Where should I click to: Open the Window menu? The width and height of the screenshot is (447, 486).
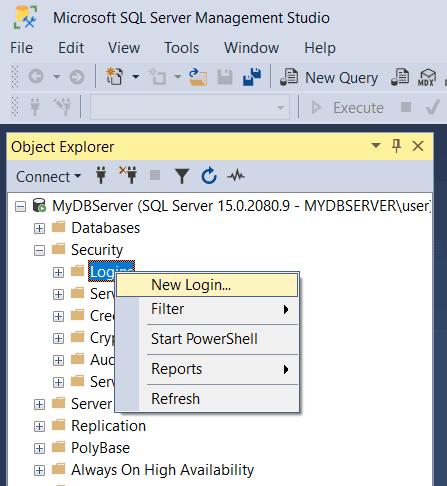[251, 48]
